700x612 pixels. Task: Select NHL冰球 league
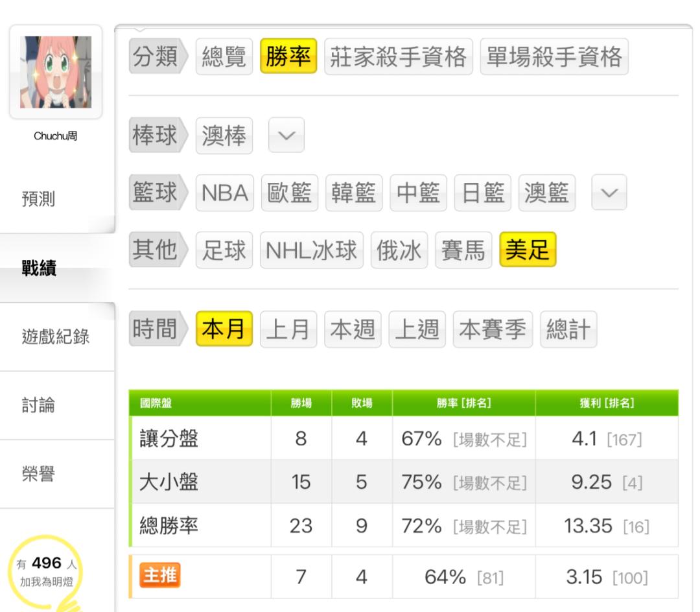tap(312, 250)
